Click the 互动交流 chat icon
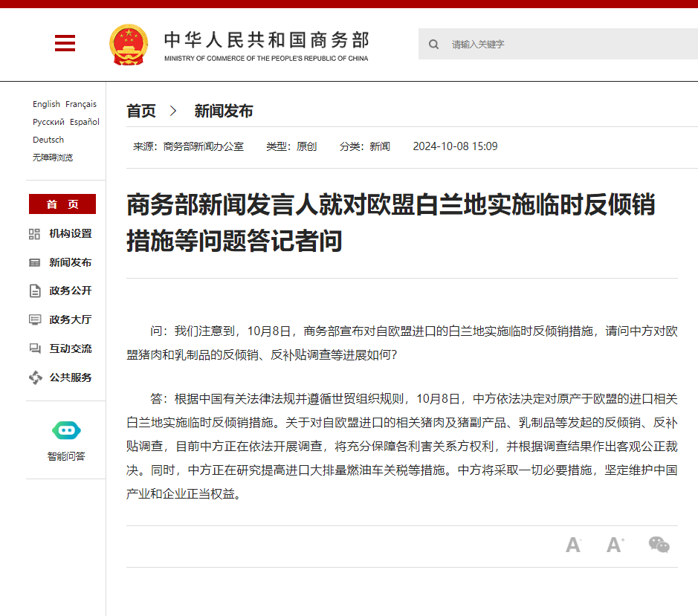The width and height of the screenshot is (698, 616). [x=34, y=348]
